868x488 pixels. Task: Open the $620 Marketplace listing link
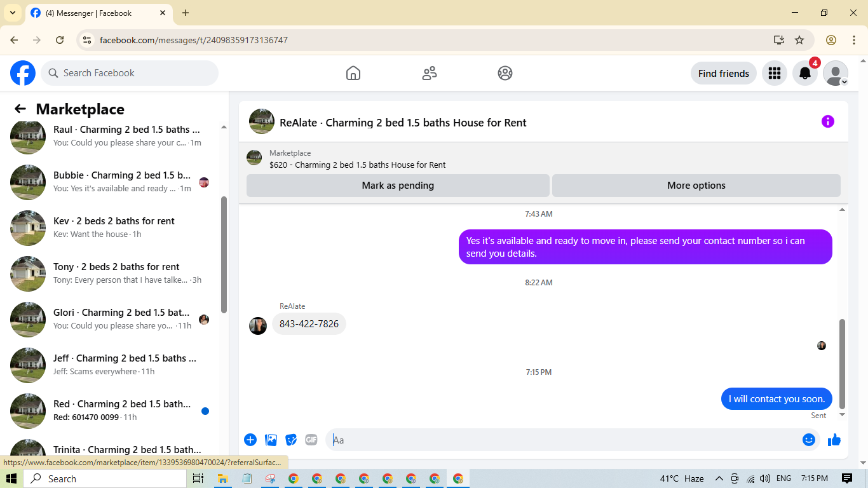357,165
